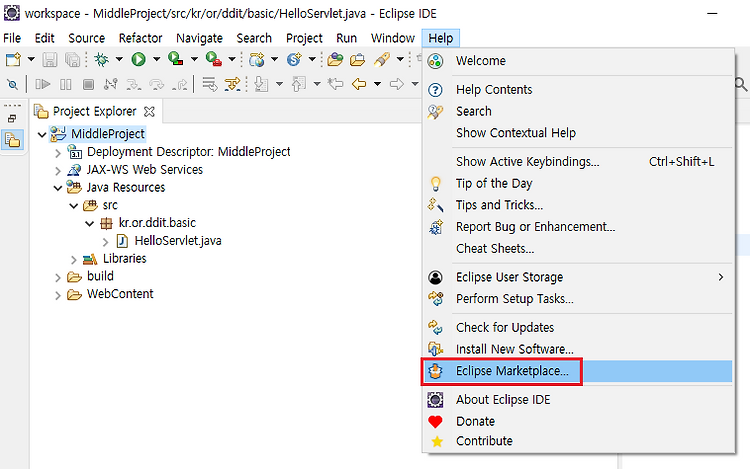Click the Resume debug icon
The width and height of the screenshot is (750, 469).
43,85
